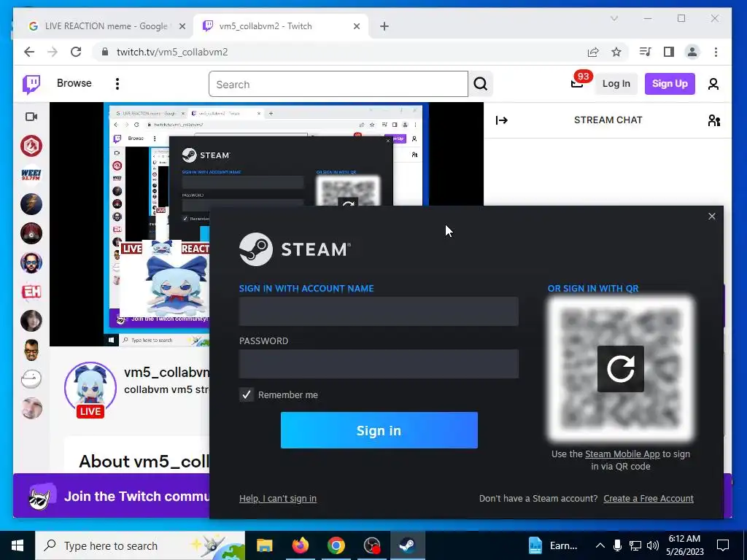Close the LIVE REACTION meme Google tab
Viewport: 747px width, 560px height.
click(x=182, y=26)
